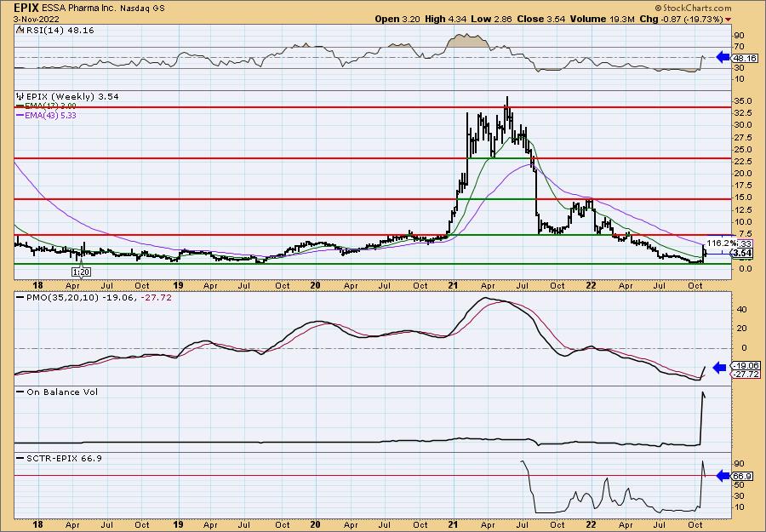Click the 1:20 split marker
The image size is (766, 532).
click(81, 272)
